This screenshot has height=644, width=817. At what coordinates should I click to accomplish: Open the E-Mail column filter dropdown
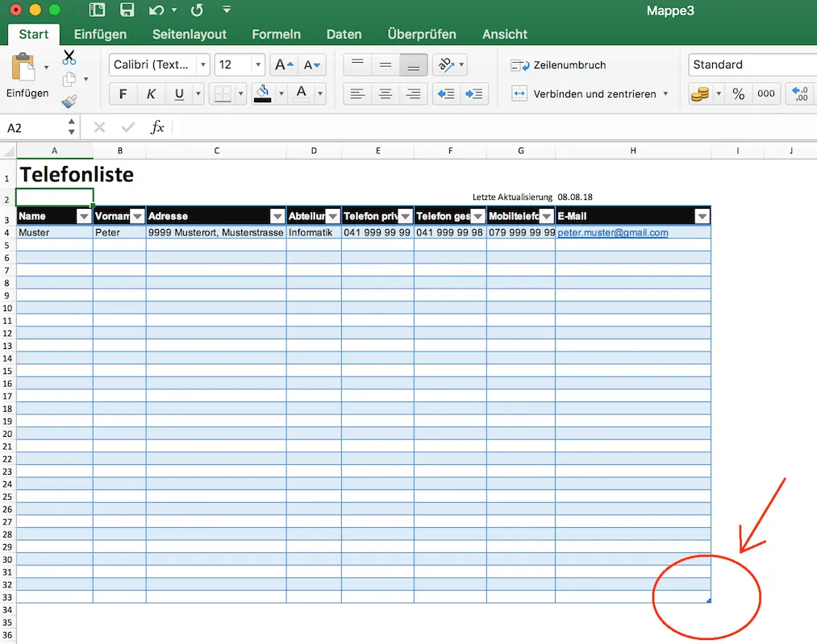click(x=702, y=216)
